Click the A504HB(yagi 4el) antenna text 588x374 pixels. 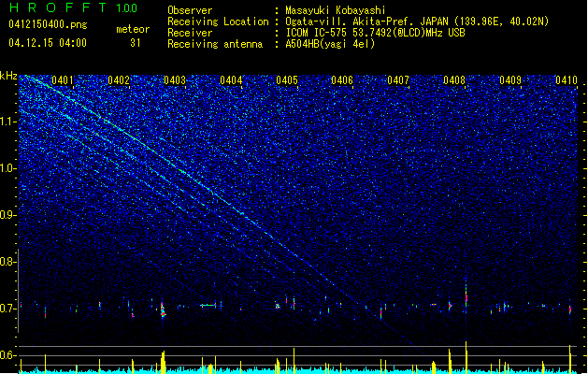tap(330, 44)
